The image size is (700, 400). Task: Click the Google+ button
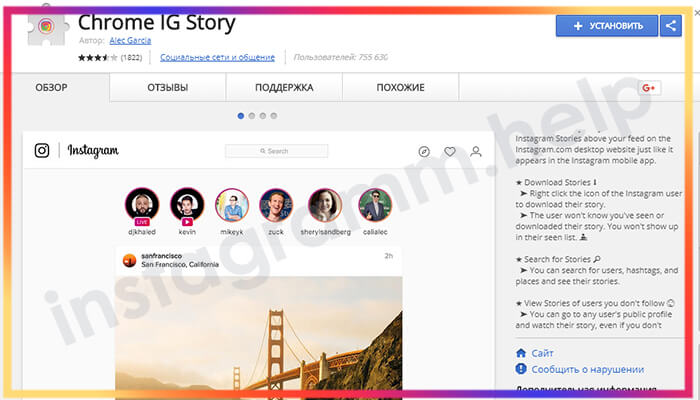click(649, 88)
